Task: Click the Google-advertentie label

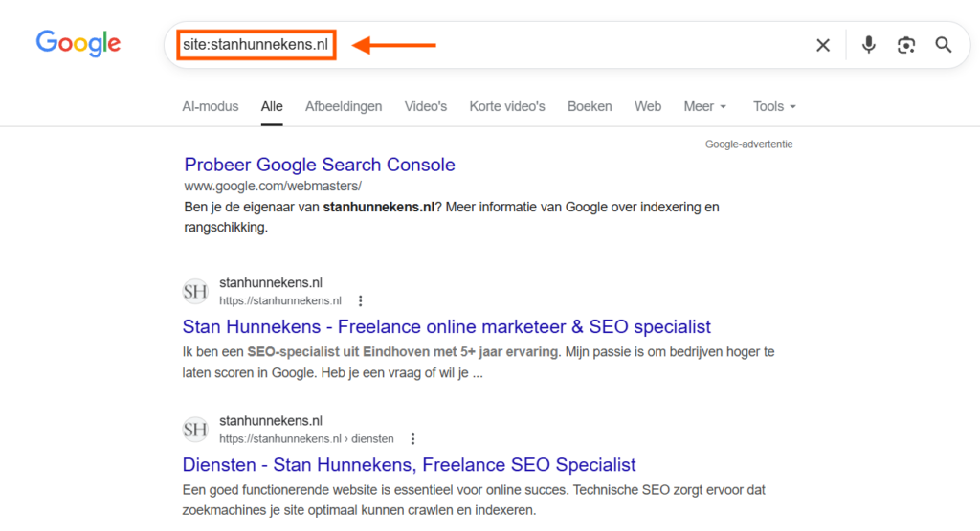Action: 748,144
